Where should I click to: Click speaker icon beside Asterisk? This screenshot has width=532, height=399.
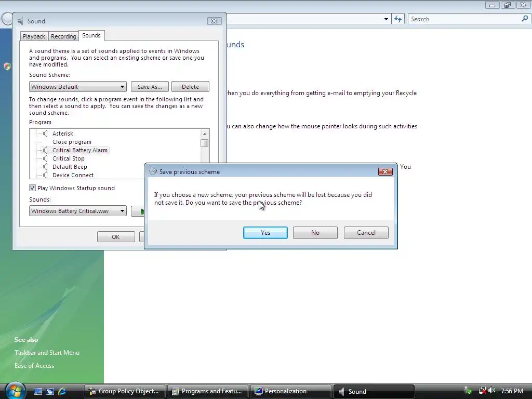click(x=45, y=134)
